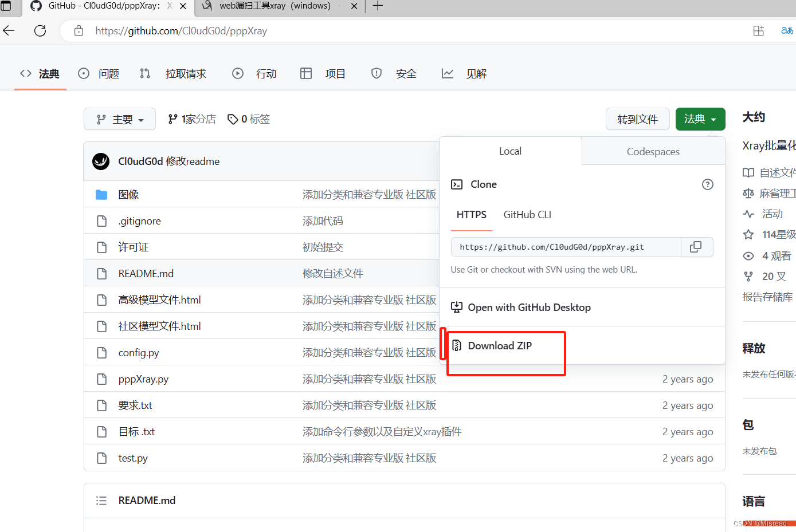View the 0 标签 tags link
The width and height of the screenshot is (796, 532).
coord(249,119)
